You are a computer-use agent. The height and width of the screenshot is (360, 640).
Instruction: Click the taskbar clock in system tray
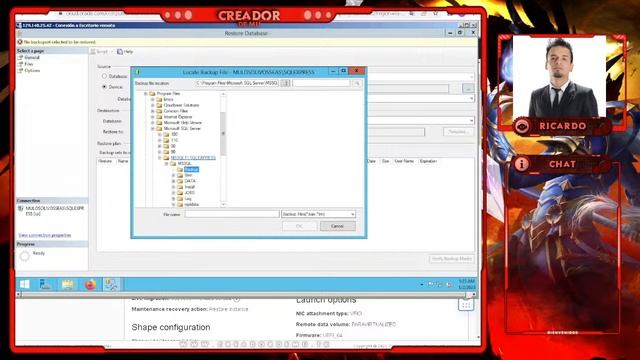[467, 284]
